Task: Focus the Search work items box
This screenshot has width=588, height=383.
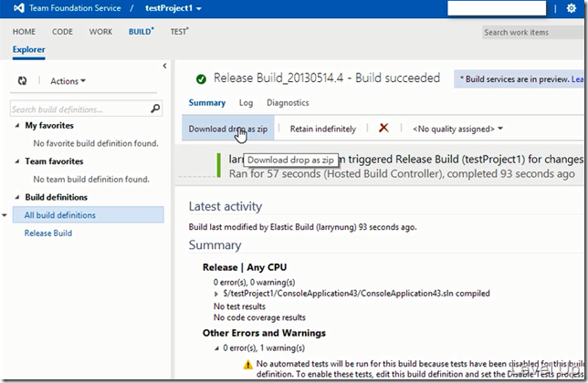Action: 532,33
